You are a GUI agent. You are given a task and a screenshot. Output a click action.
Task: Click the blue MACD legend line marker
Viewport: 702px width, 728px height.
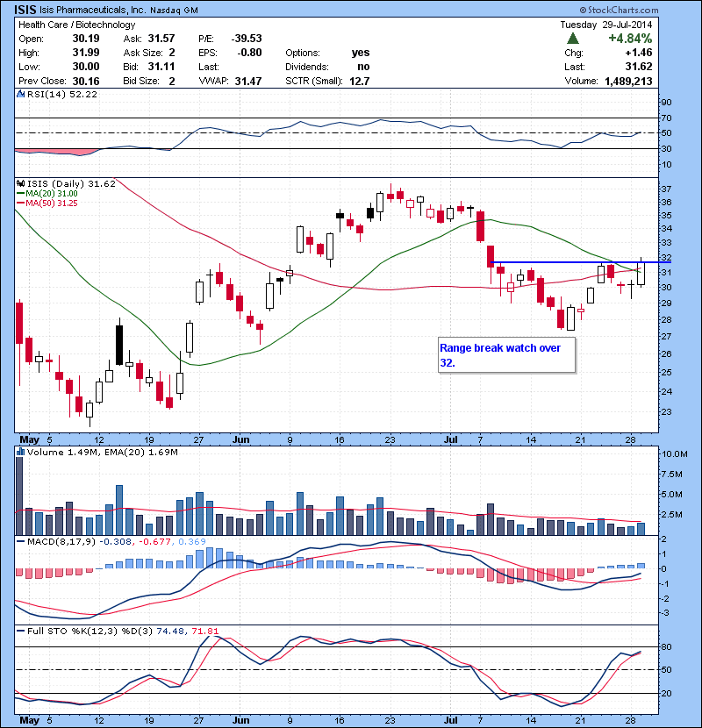point(20,541)
